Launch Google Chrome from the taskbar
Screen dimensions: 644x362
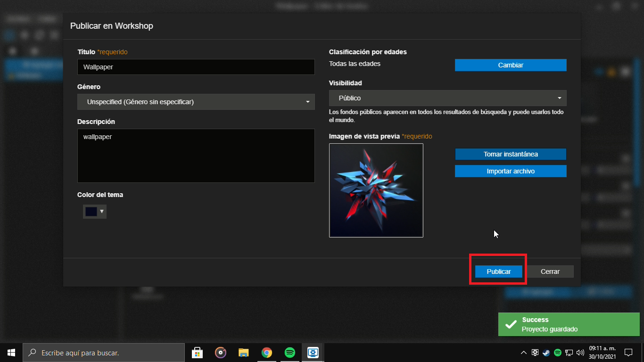267,353
